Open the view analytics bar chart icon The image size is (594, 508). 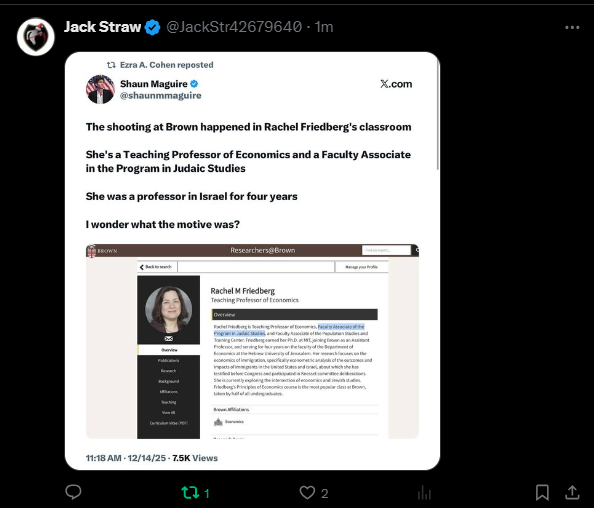[424, 493]
